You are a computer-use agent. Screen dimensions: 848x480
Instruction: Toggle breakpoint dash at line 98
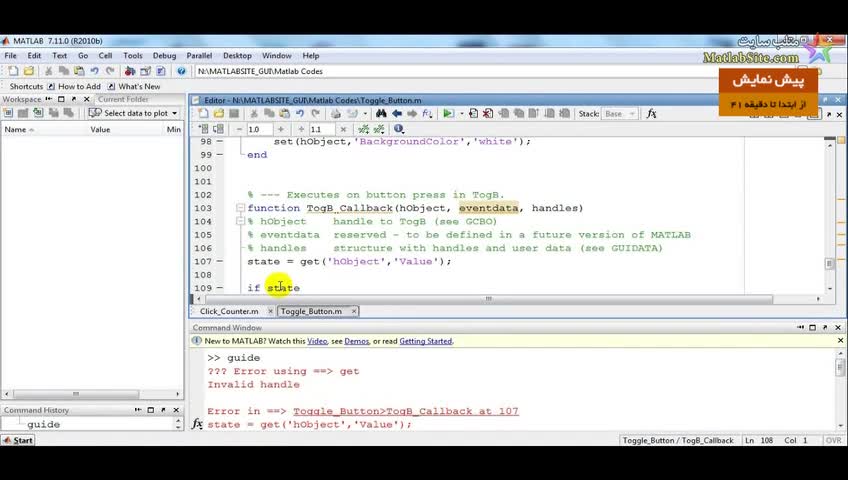220,142
